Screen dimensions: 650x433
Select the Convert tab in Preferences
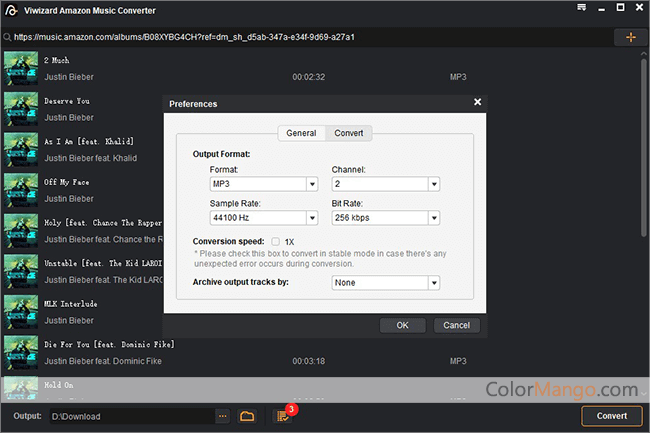click(x=349, y=133)
